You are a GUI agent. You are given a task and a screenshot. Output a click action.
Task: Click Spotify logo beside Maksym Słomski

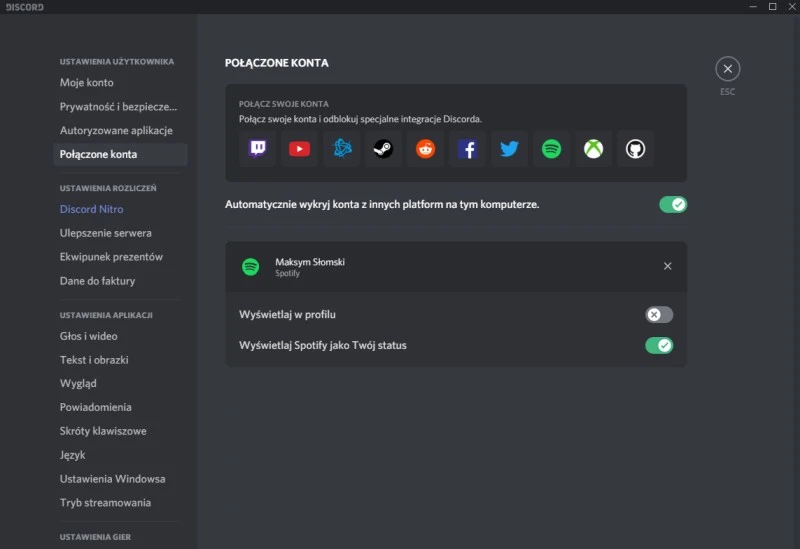pyautogui.click(x=251, y=267)
